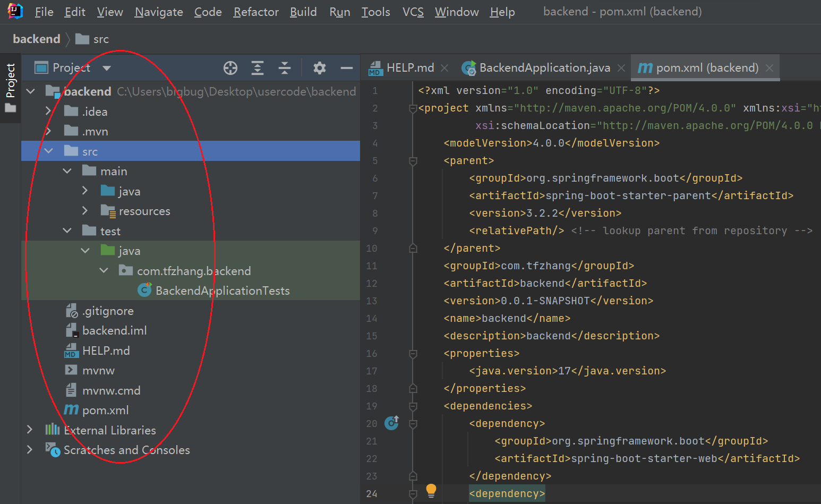Collapse the java folder under test
This screenshot has height=504, width=821.
[85, 251]
